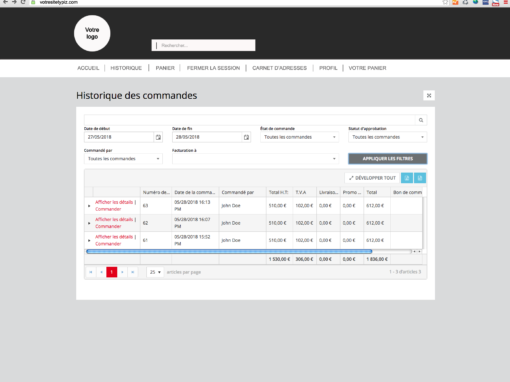Click the order history search text field

coord(250,120)
